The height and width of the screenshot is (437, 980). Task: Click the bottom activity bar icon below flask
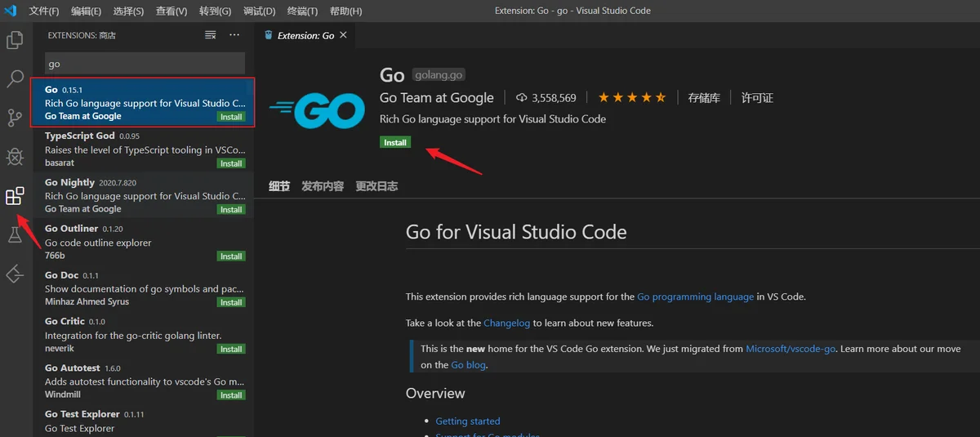[x=15, y=274]
